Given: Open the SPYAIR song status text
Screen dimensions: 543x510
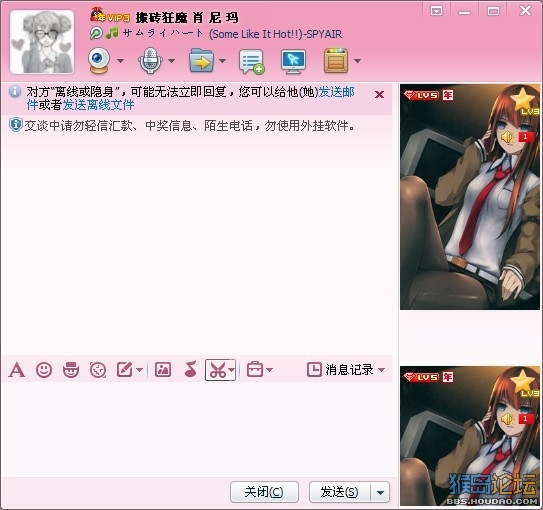Looking at the screenshot, I should coord(232,34).
